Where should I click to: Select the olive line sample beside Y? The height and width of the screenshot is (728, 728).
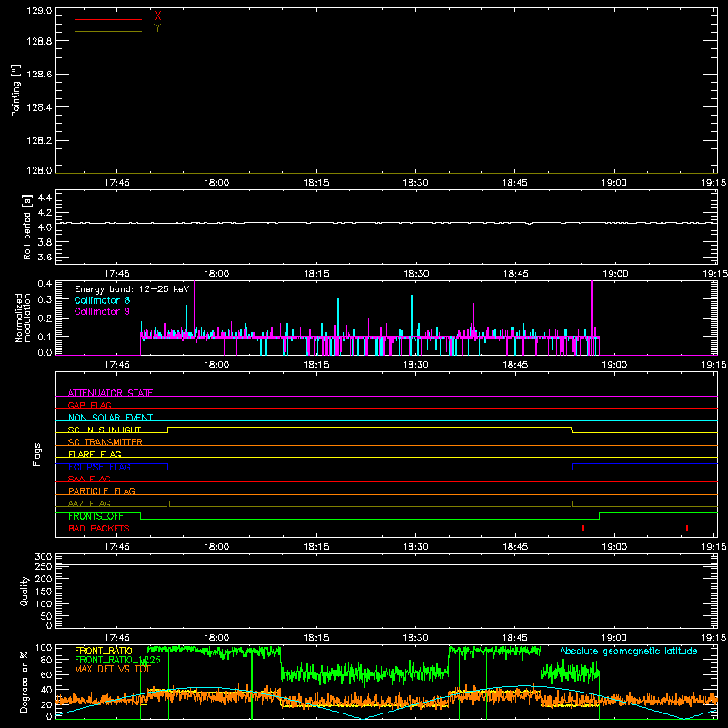point(108,31)
